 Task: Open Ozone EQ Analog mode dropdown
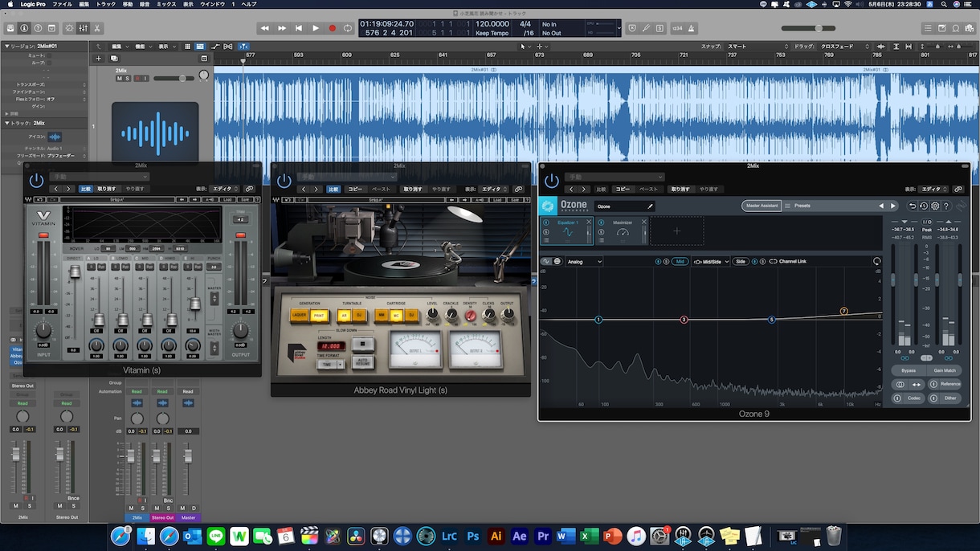(584, 261)
